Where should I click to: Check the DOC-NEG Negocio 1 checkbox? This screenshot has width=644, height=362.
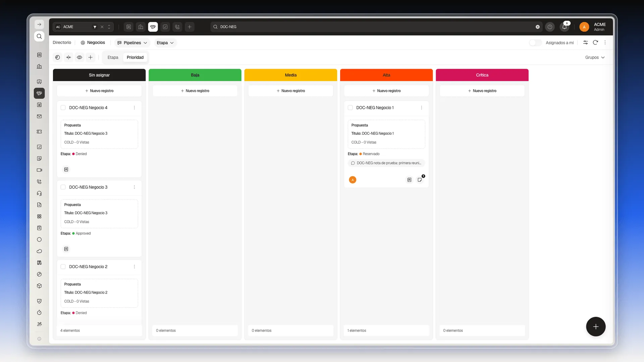coord(350,108)
